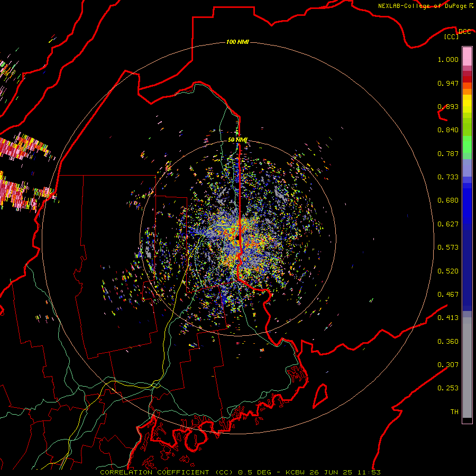Select the 0.467 legend value
This screenshot has height=476, width=476.
pyautogui.click(x=448, y=295)
